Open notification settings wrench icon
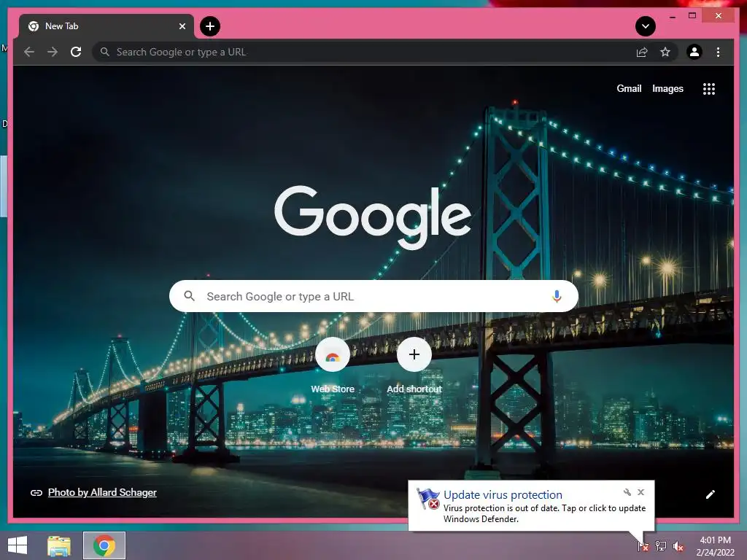747x560 pixels. coord(627,492)
